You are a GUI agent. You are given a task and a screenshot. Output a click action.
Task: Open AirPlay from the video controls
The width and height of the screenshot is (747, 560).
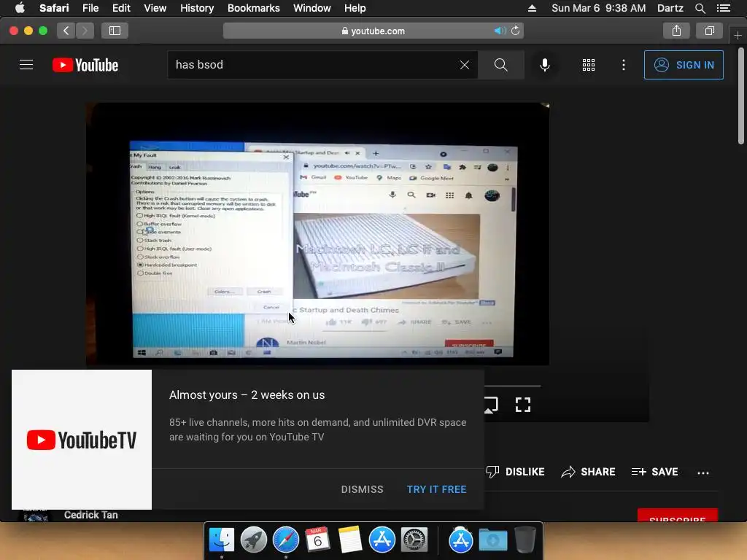point(491,405)
